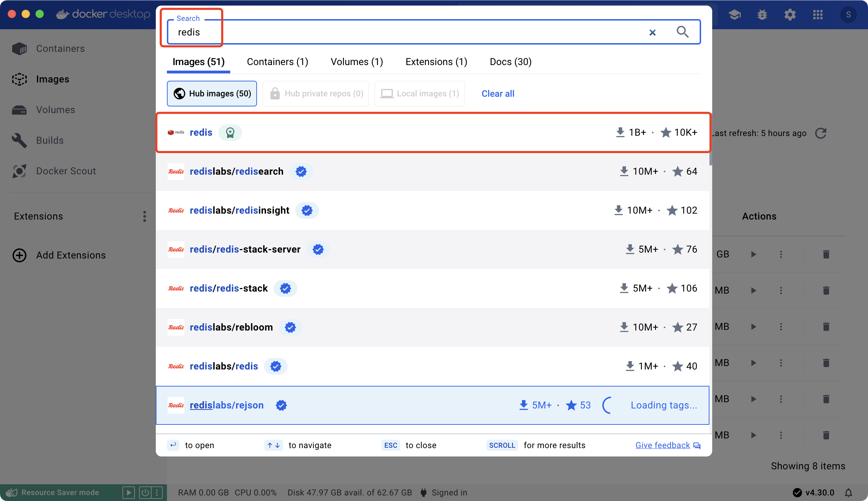This screenshot has width=868, height=501.
Task: Open the status bar three-dot menu
Action: pos(157,493)
